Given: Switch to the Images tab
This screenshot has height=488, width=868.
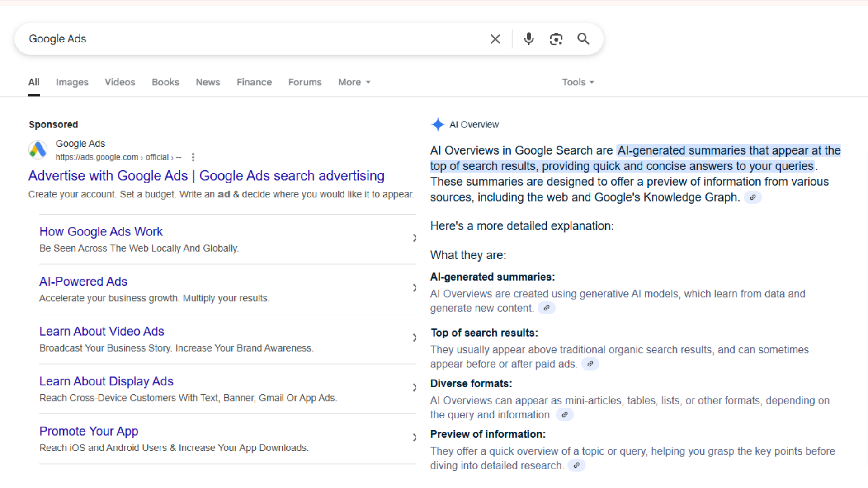Looking at the screenshot, I should pos(72,82).
